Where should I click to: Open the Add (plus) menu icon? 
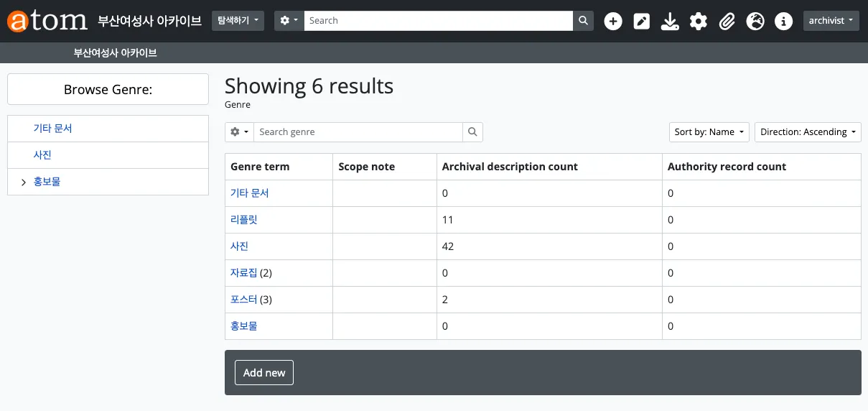point(612,22)
